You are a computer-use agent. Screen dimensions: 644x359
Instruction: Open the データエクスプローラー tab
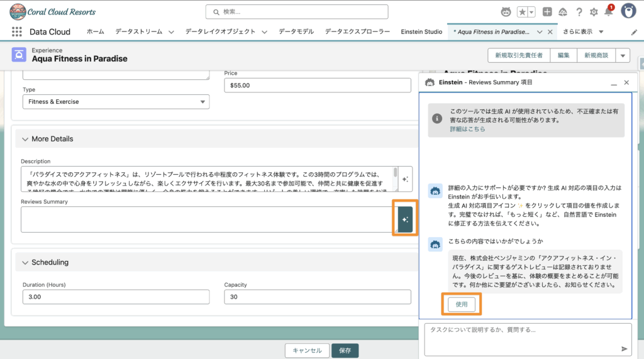click(357, 31)
